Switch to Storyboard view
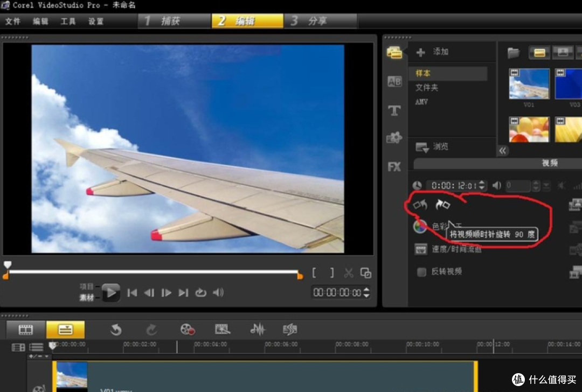This screenshot has height=392, width=582. click(x=26, y=330)
